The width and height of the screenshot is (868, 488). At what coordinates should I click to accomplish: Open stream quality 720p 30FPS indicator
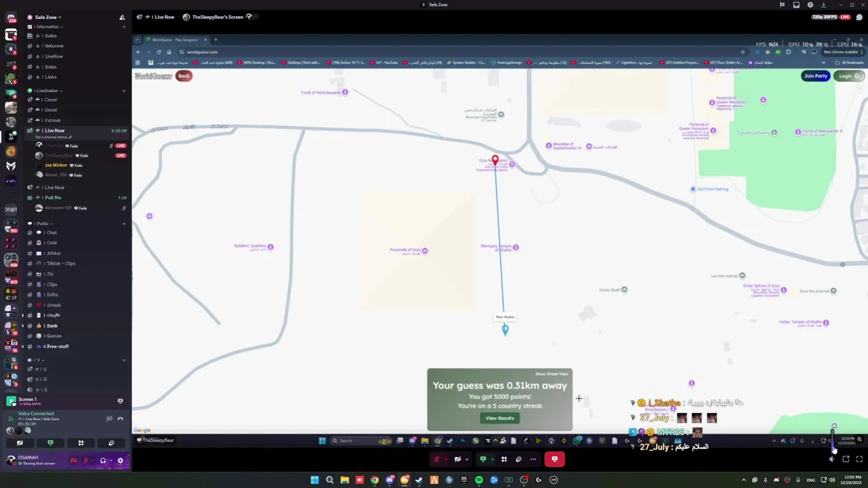[x=825, y=17]
